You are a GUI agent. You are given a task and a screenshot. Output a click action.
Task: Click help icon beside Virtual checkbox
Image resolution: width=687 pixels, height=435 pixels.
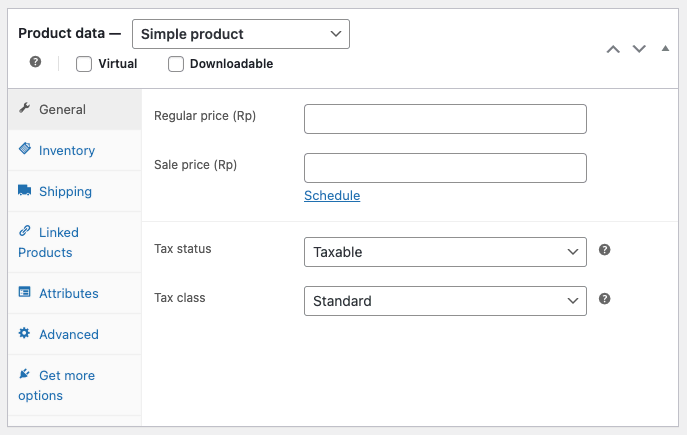[x=36, y=62]
